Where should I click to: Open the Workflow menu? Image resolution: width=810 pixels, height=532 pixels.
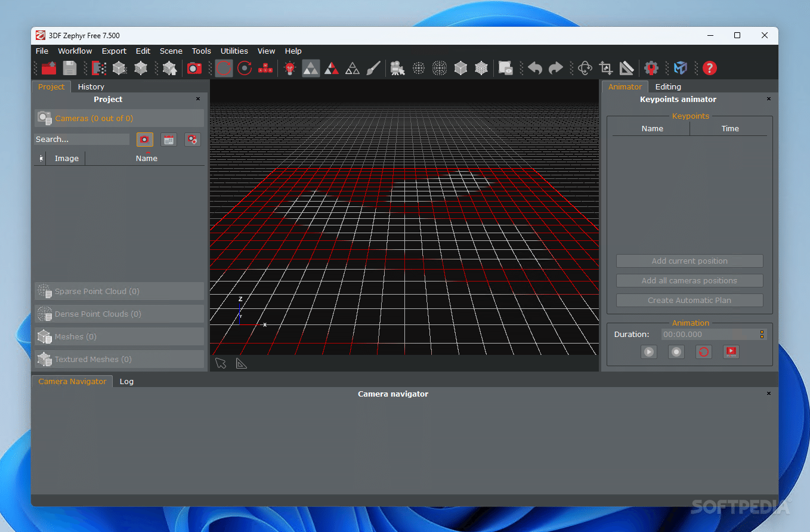(75, 51)
